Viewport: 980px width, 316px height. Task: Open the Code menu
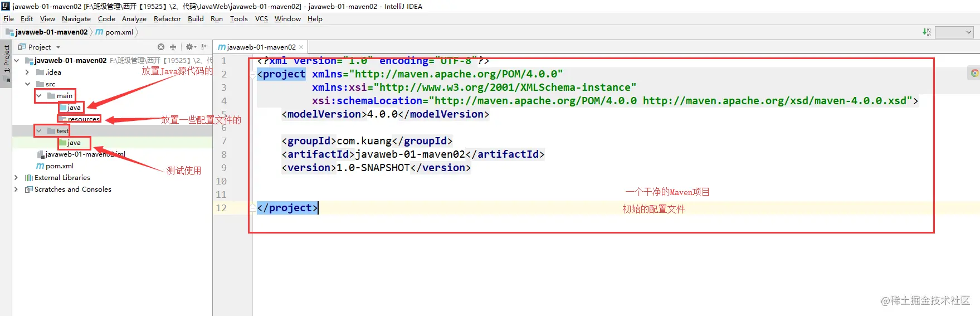tap(106, 19)
